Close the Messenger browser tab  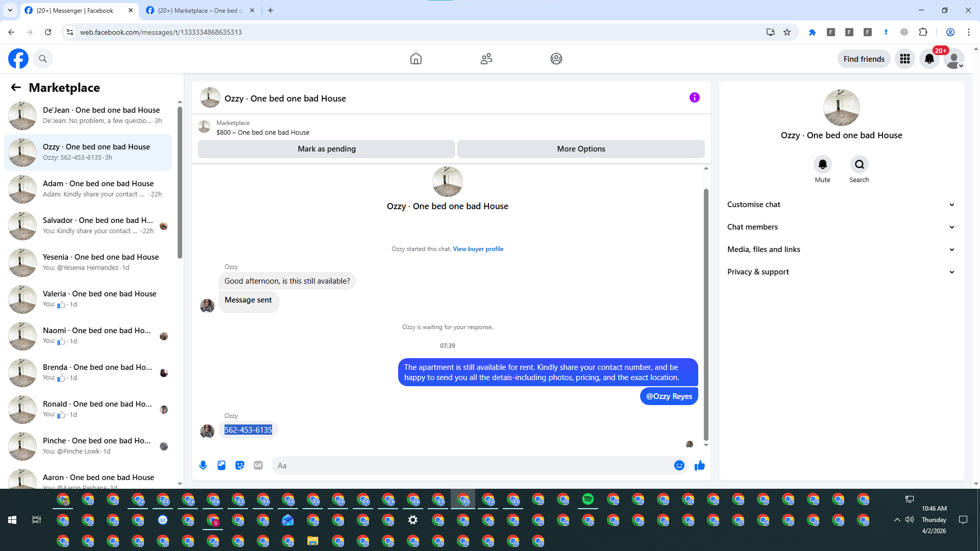pyautogui.click(x=131, y=10)
